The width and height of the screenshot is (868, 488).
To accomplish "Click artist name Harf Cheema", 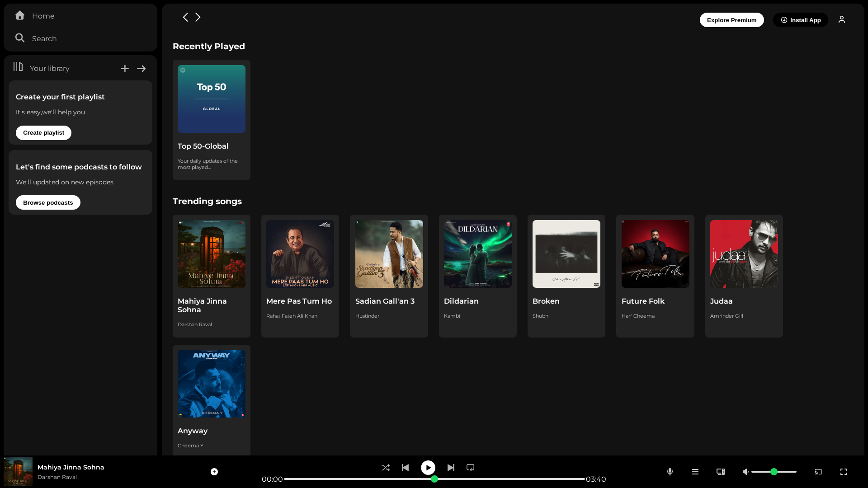I will pyautogui.click(x=638, y=316).
